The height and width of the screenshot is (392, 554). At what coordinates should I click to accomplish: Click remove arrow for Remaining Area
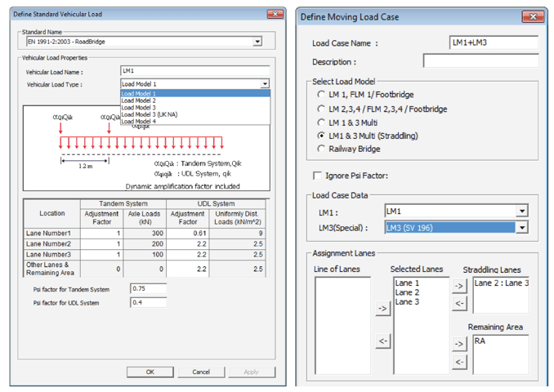point(459,362)
